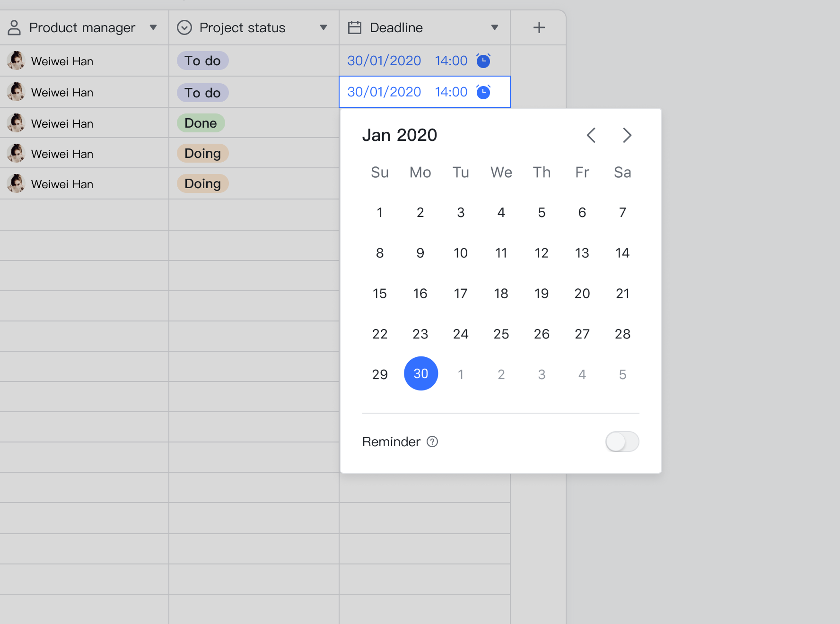Click the status icon in Project status header
Viewport: 840px width, 624px height.
(184, 27)
